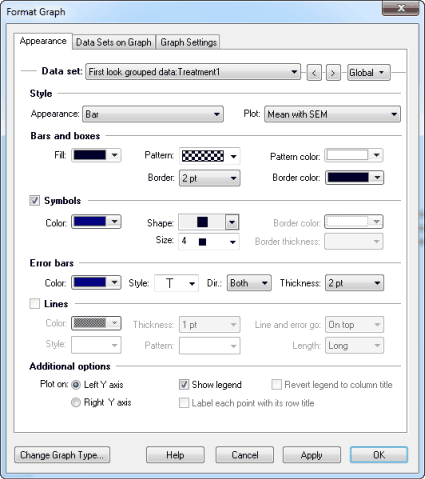
Task: Go to previous data set arrow
Action: [x=314, y=72]
